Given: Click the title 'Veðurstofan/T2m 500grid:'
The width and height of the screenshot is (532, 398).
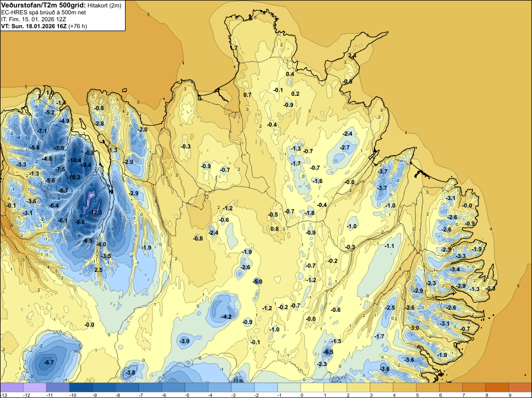Looking at the screenshot, I should point(44,5).
